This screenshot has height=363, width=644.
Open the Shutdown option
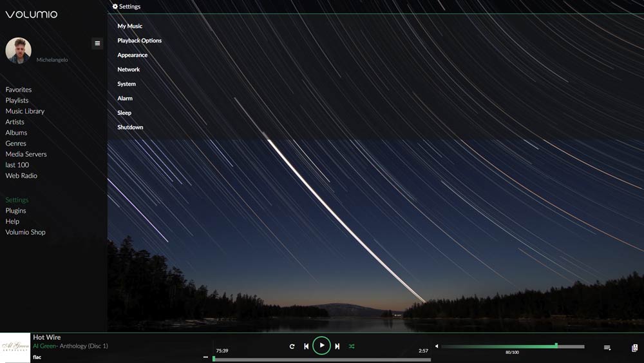(130, 128)
